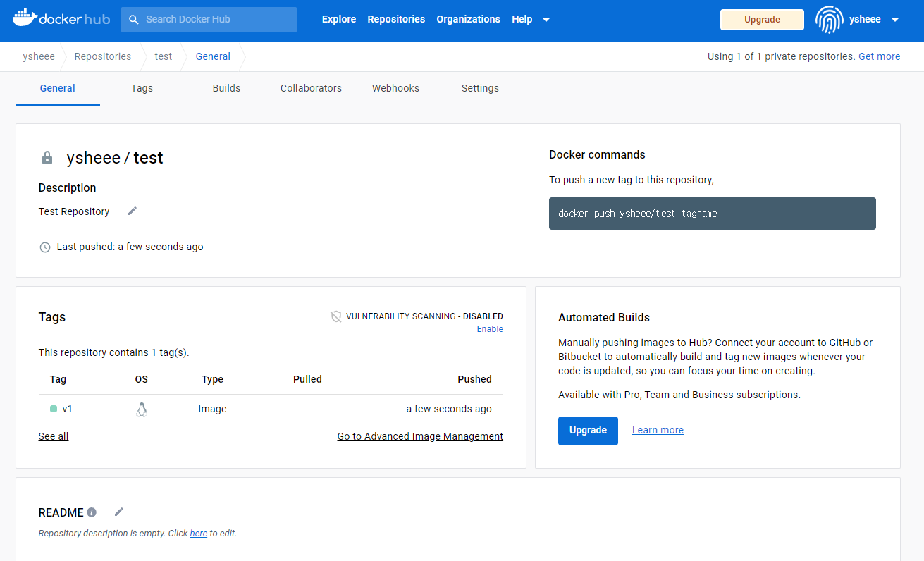Image resolution: width=924 pixels, height=561 pixels.
Task: Click the docker push command box
Action: tap(713, 214)
